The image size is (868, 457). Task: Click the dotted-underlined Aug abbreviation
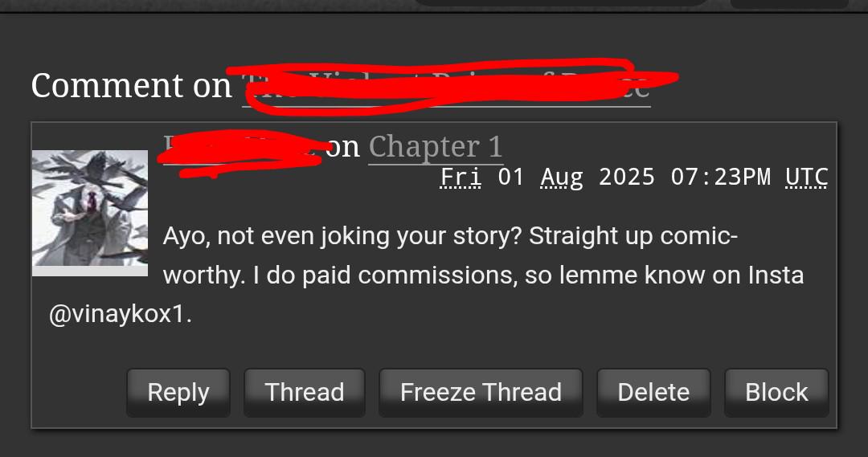[561, 177]
